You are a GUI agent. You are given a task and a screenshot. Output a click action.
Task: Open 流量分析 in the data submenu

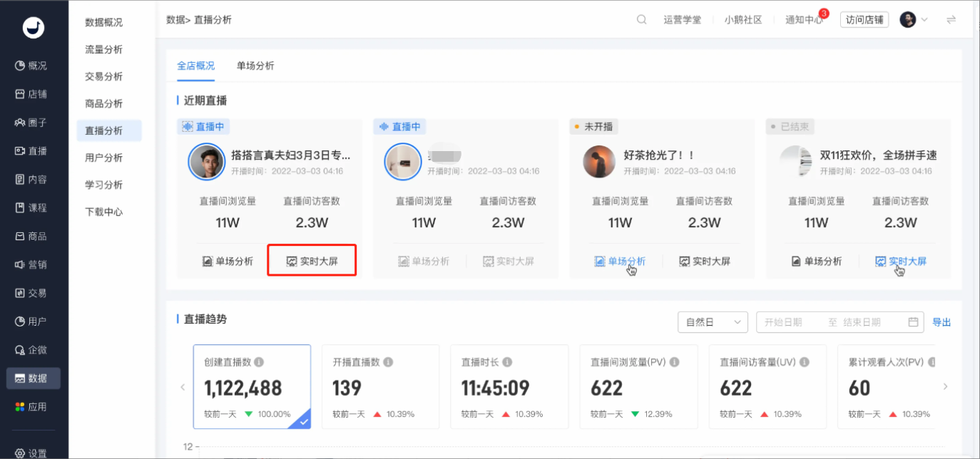pyautogui.click(x=103, y=50)
